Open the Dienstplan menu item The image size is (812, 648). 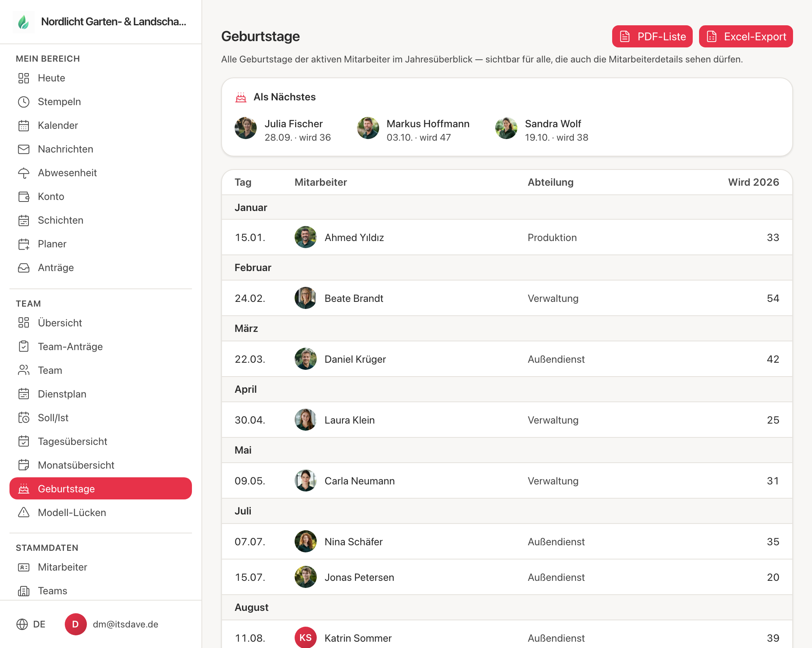(101, 394)
